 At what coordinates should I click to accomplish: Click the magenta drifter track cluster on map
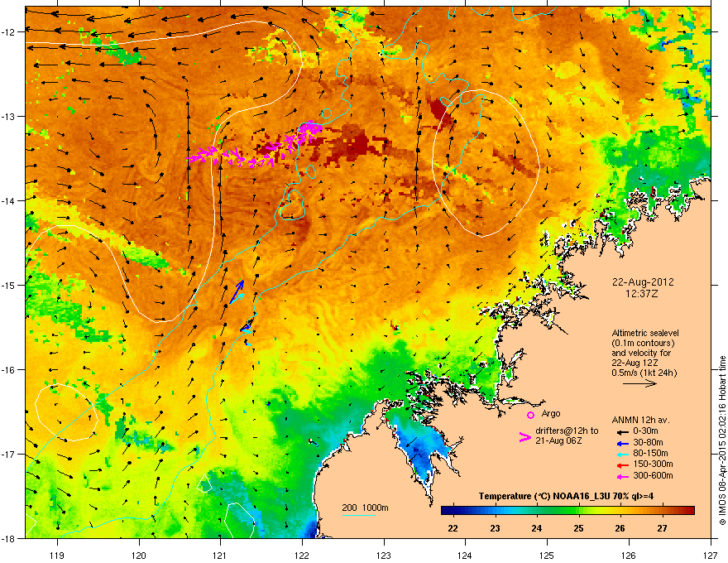(x=256, y=145)
